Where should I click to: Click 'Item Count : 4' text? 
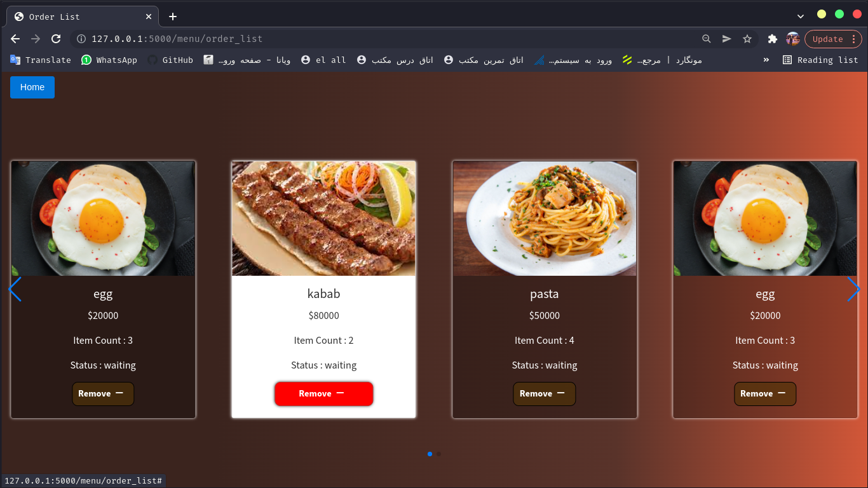[x=544, y=341]
